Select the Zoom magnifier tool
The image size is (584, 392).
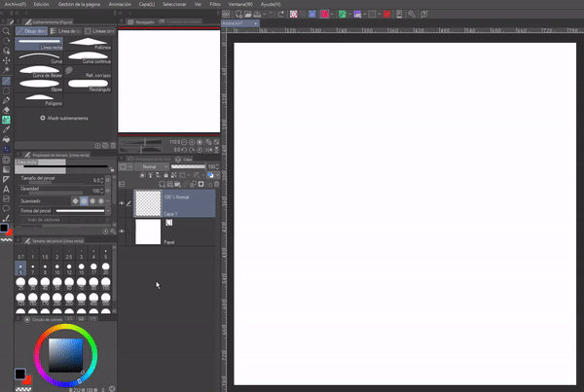[x=7, y=31]
